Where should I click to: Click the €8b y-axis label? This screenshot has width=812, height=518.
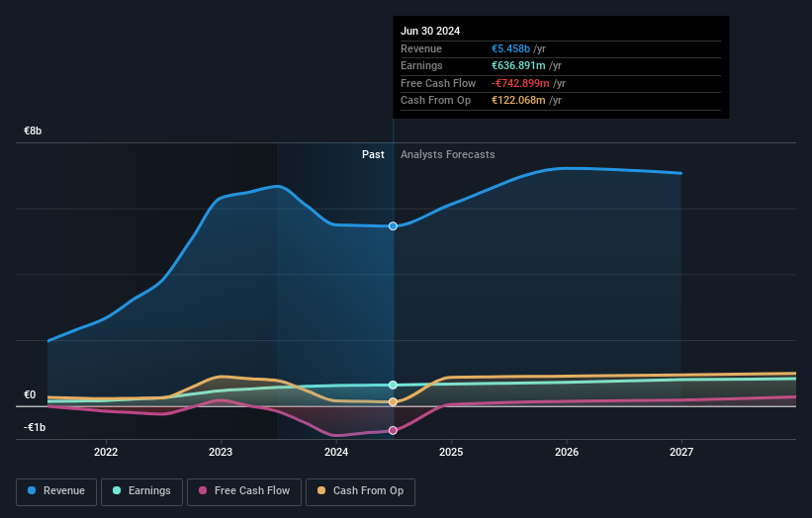click(33, 130)
